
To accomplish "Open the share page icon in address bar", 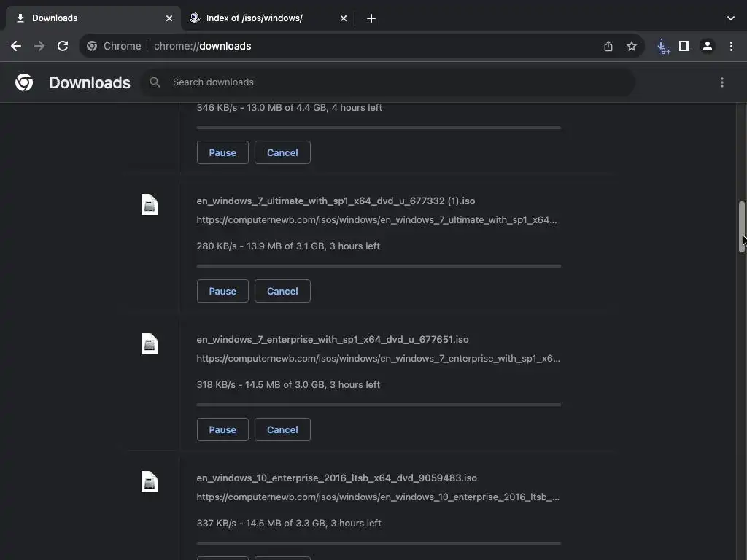I will click(608, 46).
